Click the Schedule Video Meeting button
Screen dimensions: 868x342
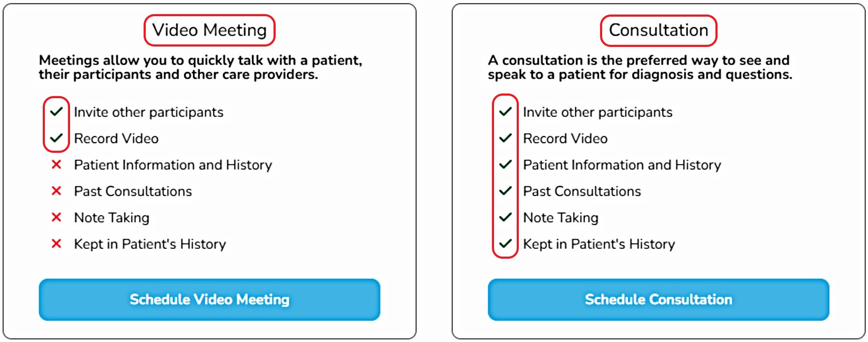pos(209,299)
